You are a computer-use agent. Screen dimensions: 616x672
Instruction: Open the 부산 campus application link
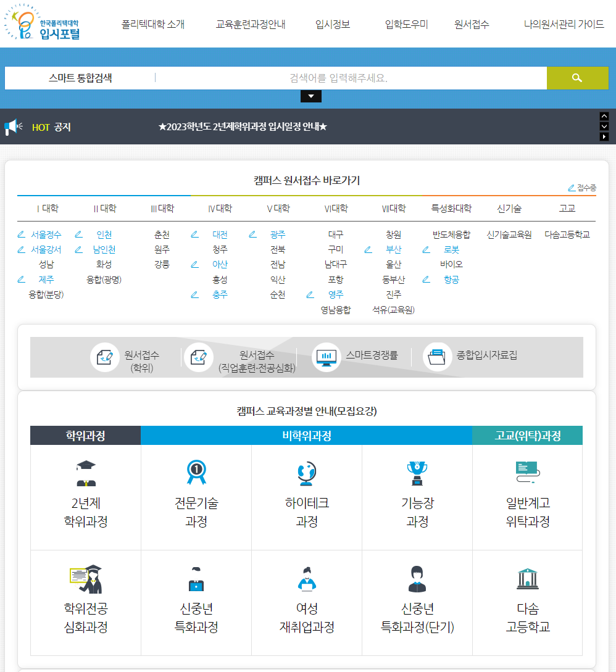point(393,249)
